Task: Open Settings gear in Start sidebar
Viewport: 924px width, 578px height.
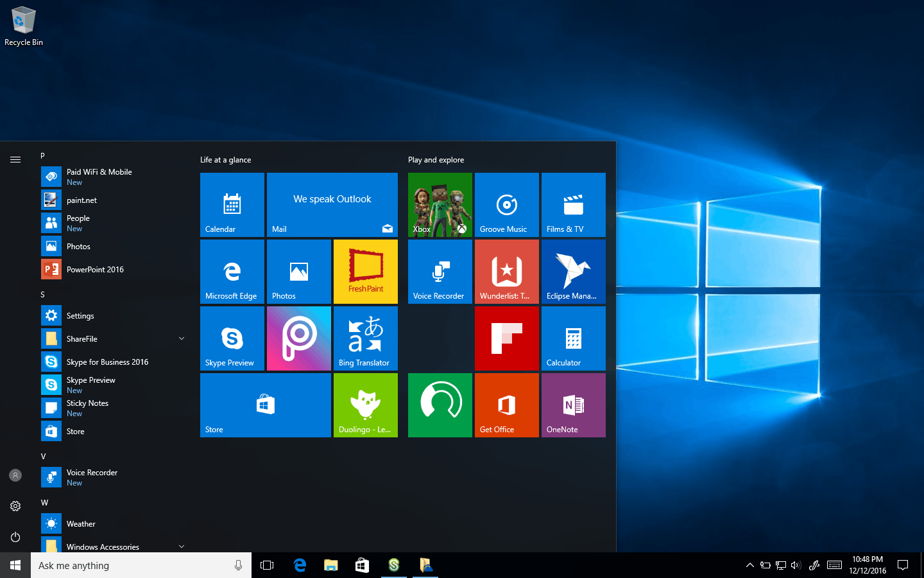Action: point(15,506)
